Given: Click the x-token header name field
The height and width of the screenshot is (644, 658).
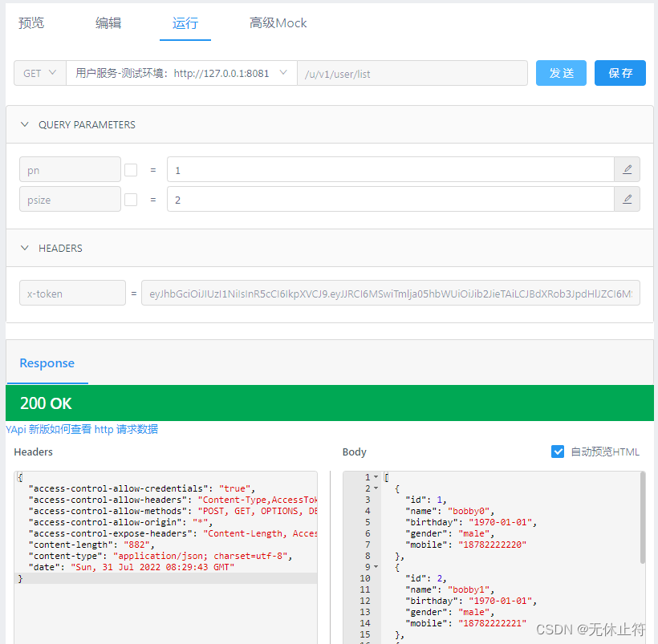Looking at the screenshot, I should coord(72,293).
